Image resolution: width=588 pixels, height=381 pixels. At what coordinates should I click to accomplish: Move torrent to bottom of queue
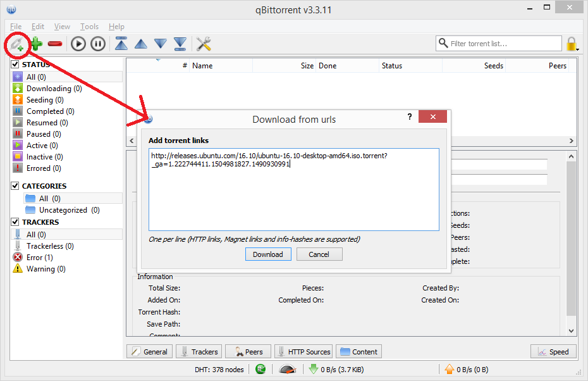[x=180, y=44]
